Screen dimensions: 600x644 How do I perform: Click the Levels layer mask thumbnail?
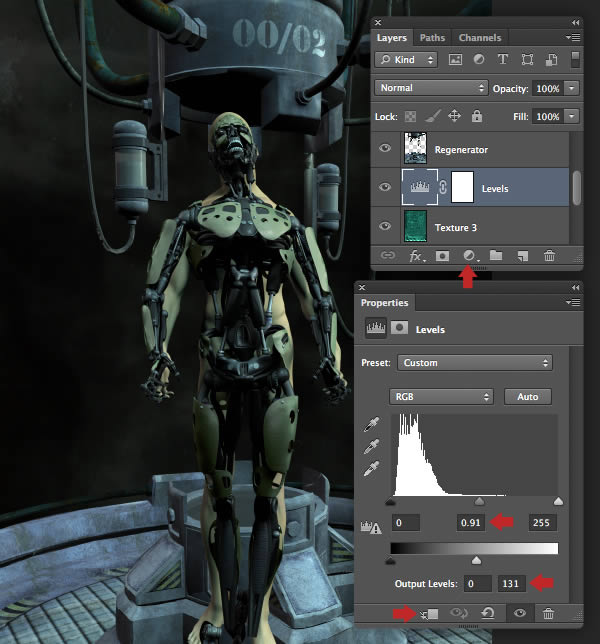coord(462,187)
